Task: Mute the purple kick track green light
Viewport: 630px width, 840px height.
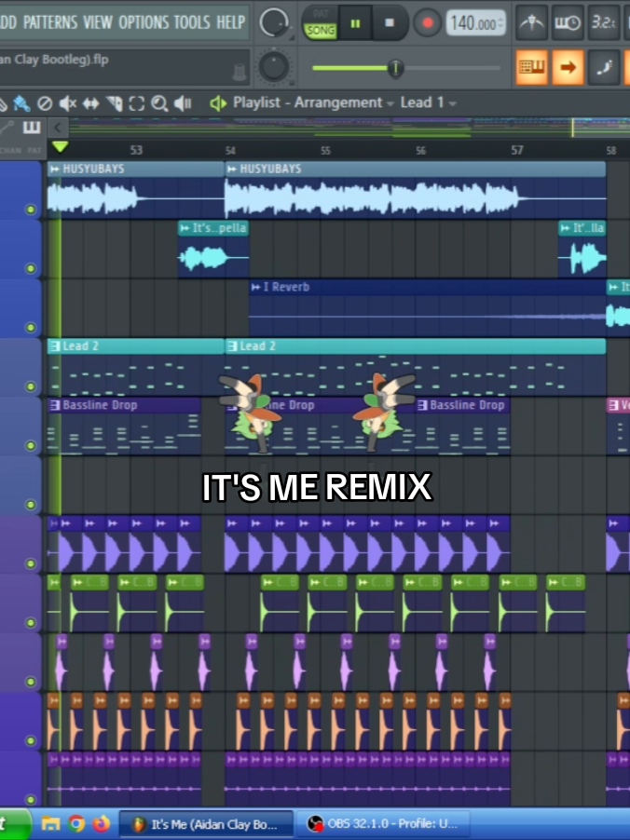Action: (x=31, y=563)
